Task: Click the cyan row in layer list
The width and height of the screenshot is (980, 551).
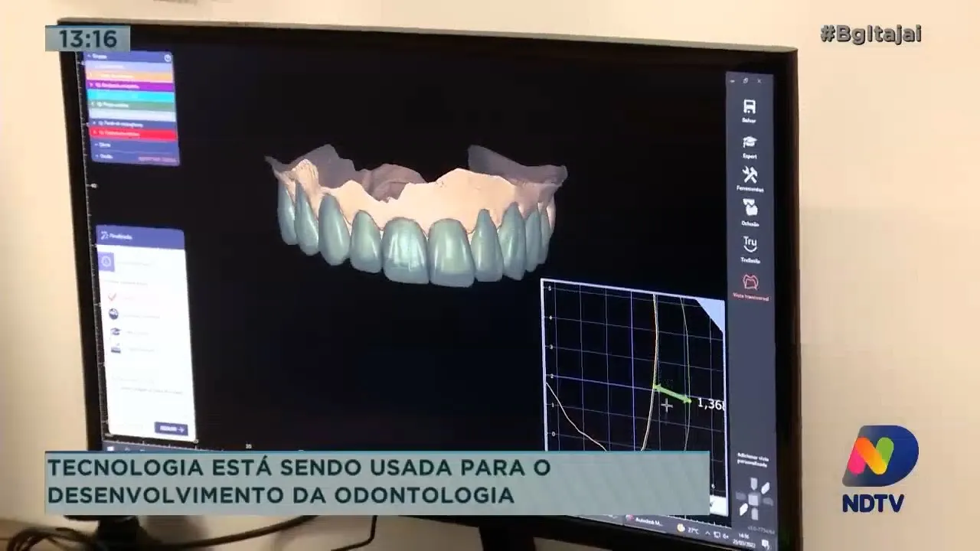Action: [131, 96]
